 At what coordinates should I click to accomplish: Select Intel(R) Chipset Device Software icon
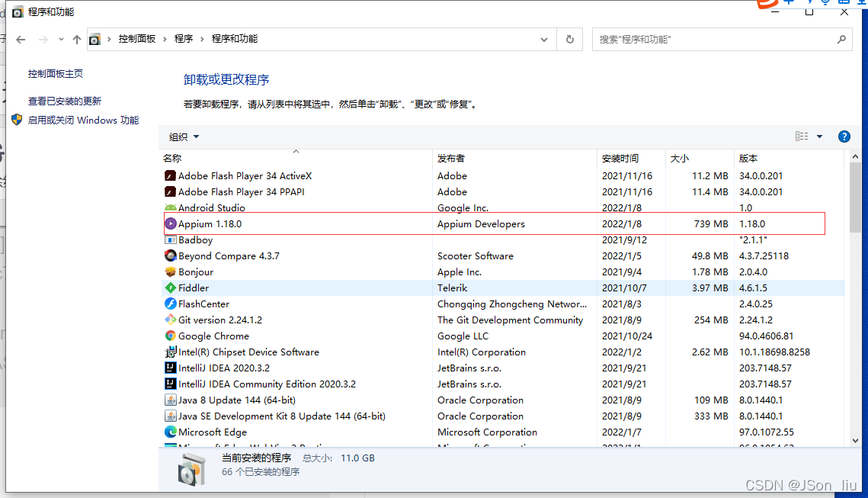click(171, 352)
